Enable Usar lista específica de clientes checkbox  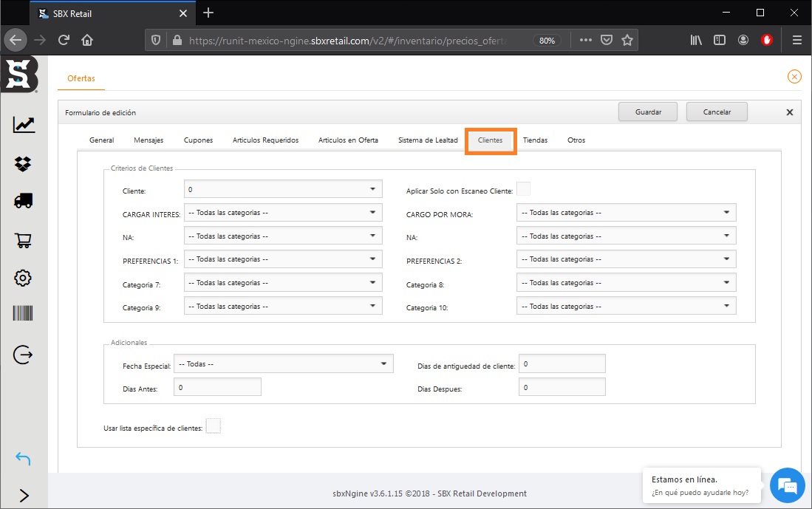click(213, 426)
